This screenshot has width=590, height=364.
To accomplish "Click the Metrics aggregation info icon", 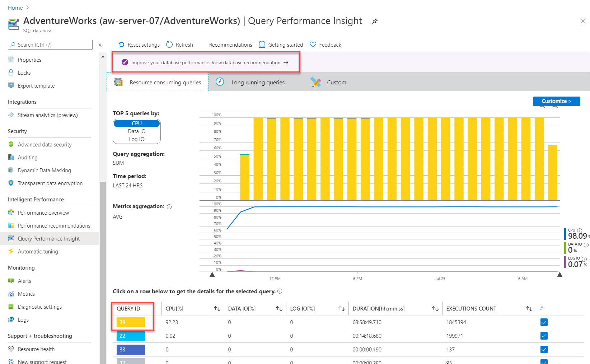I will [x=169, y=207].
